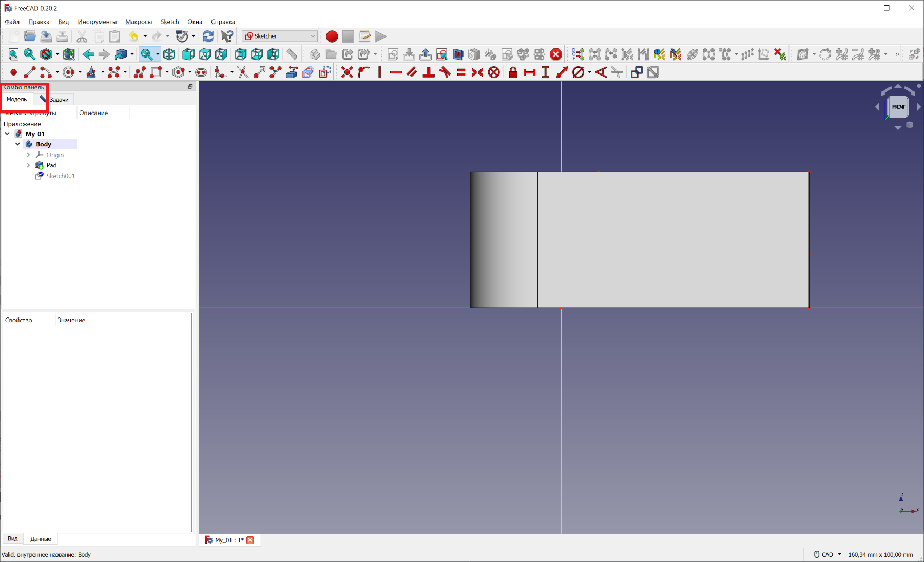Viewport: 924px width, 562px height.
Task: Select the create slot tool
Action: point(201,72)
